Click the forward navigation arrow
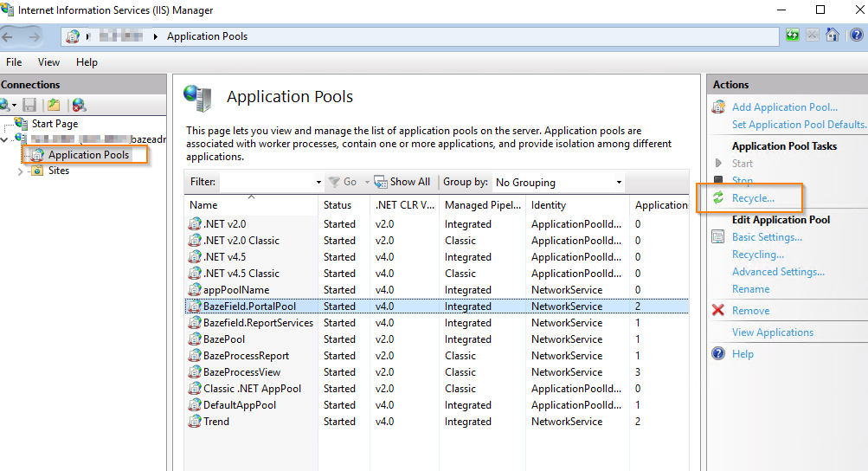The image size is (868, 471). click(35, 36)
